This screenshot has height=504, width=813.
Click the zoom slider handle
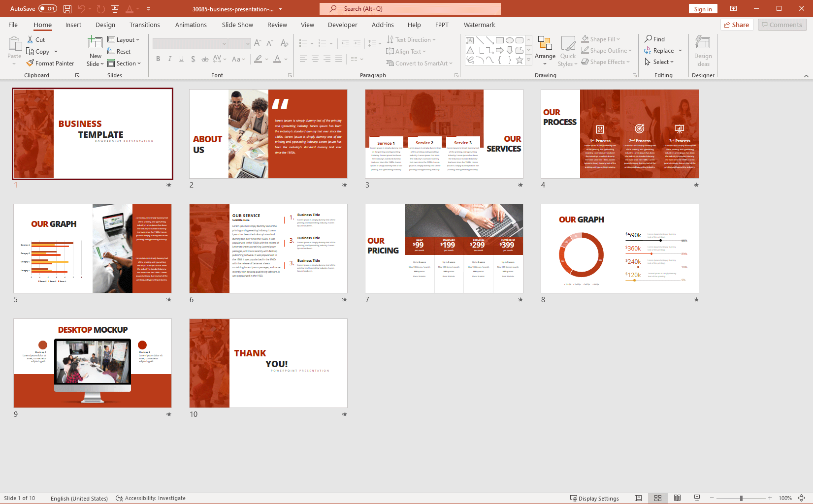(741, 498)
